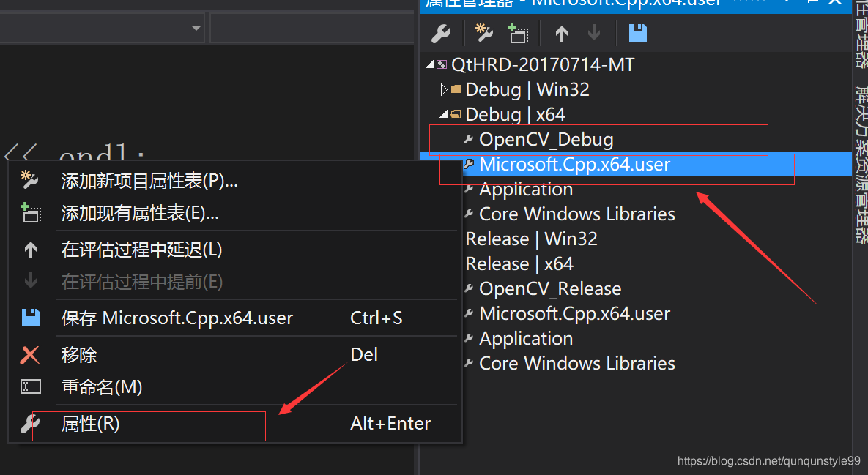Click the open folder icon of Debug | x64

[456, 114]
